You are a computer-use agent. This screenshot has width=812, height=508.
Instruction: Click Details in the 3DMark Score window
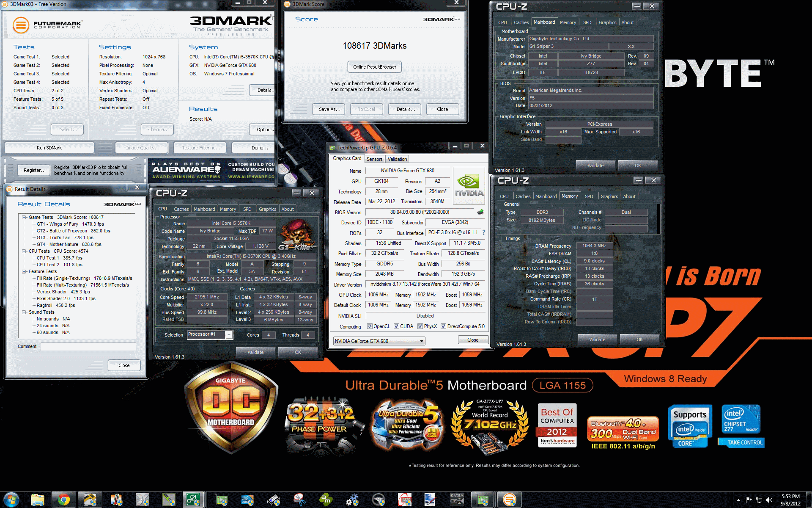click(x=405, y=109)
